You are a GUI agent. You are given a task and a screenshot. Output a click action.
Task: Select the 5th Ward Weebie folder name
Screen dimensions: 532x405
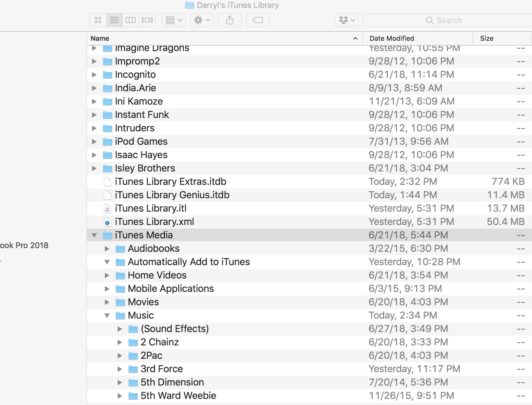point(178,396)
